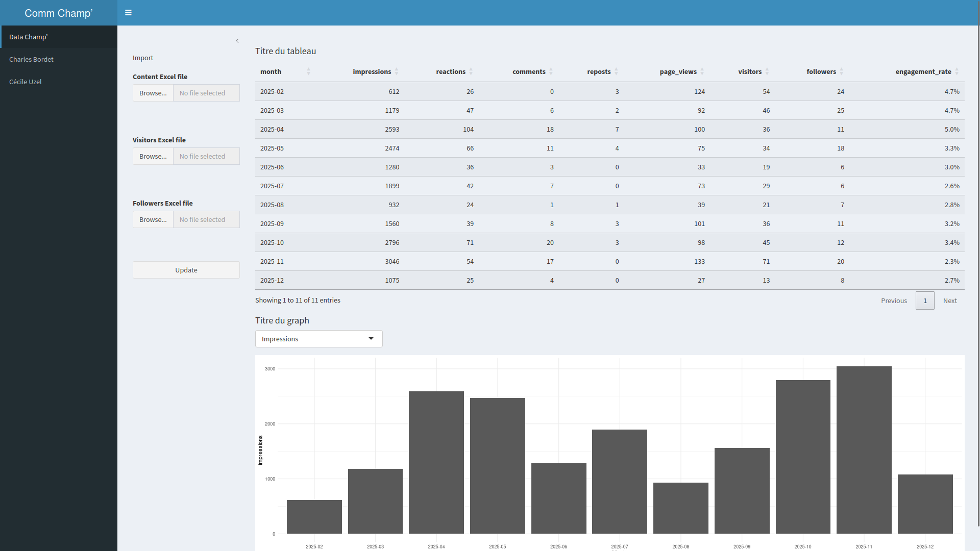Screen dimensions: 980x551
Task: Open the Data Champ' menu item
Action: click(x=59, y=37)
